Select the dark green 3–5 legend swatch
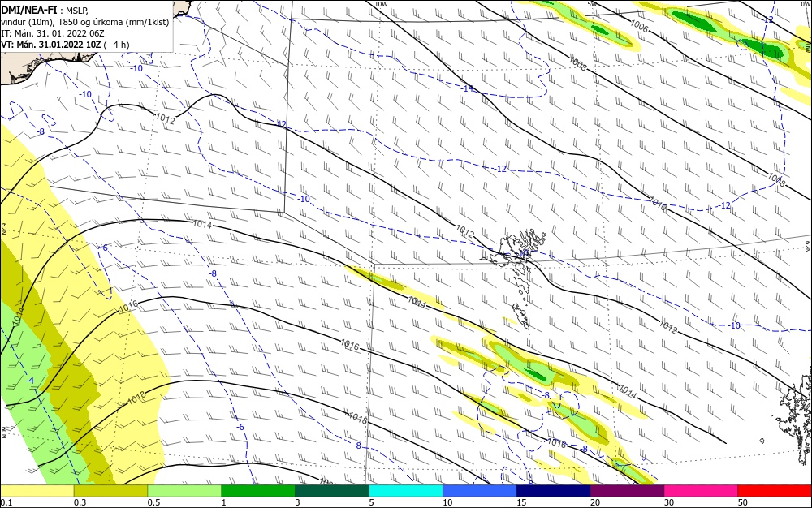Viewport: 812px width, 508px height. pos(332,491)
